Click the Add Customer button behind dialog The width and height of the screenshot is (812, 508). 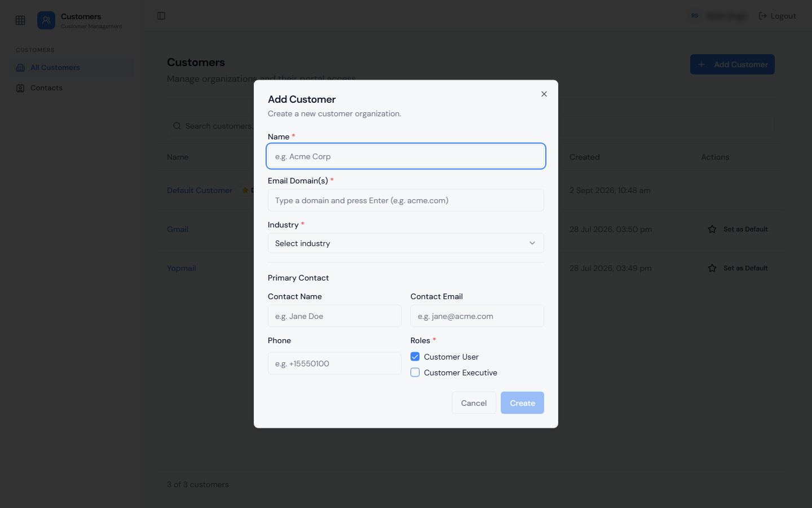click(732, 64)
